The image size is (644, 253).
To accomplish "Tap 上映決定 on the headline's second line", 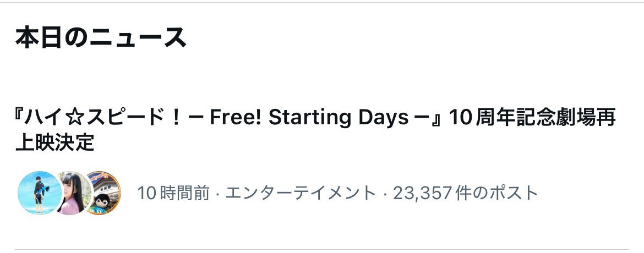I will point(55,143).
